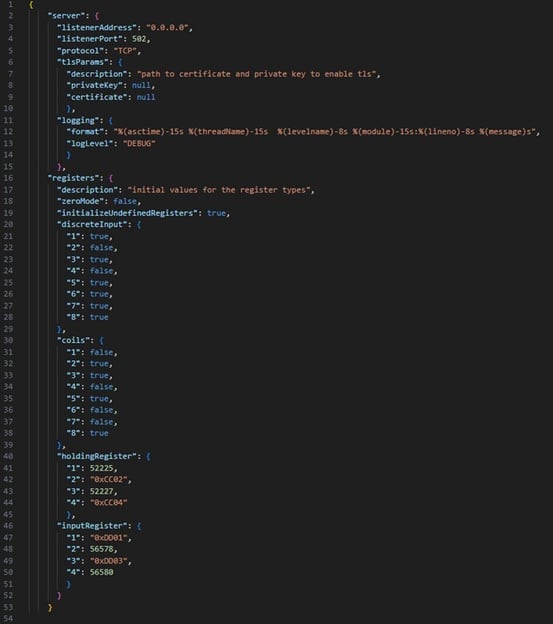Click the input register value 56580
The height and width of the screenshot is (624, 553).
pyautogui.click(x=101, y=572)
